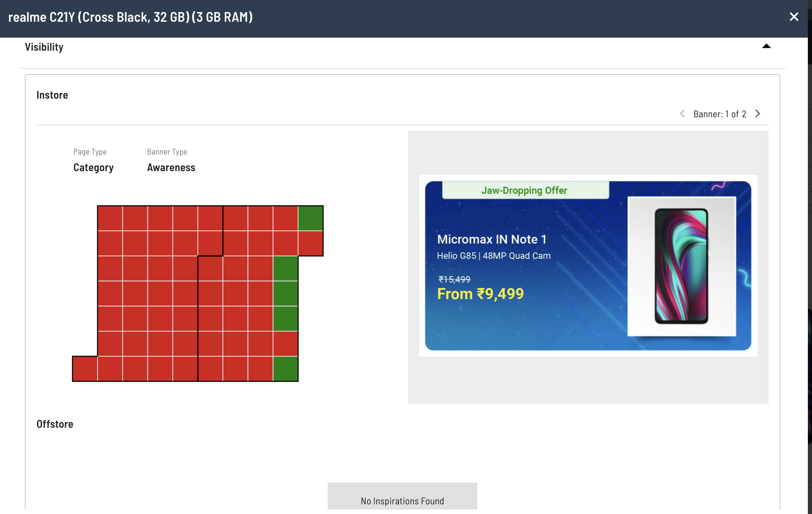Collapse the Visibility section arrow
The image size is (812, 514).
click(766, 46)
